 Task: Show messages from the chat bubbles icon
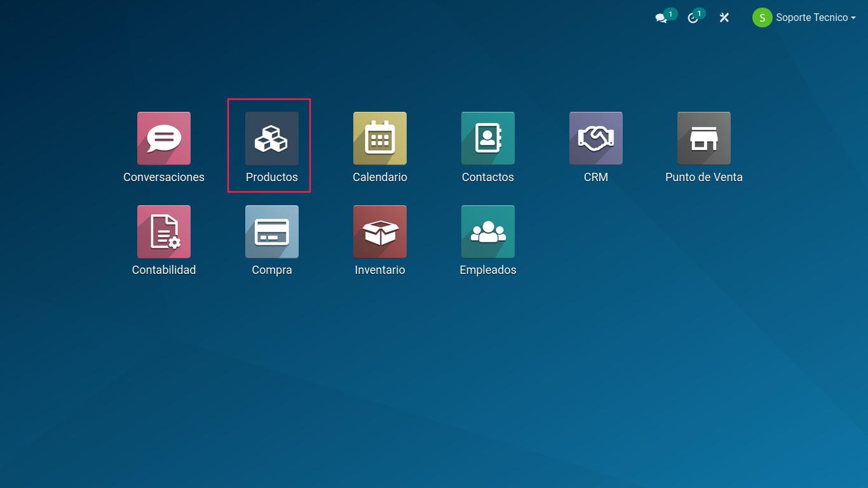click(x=661, y=18)
